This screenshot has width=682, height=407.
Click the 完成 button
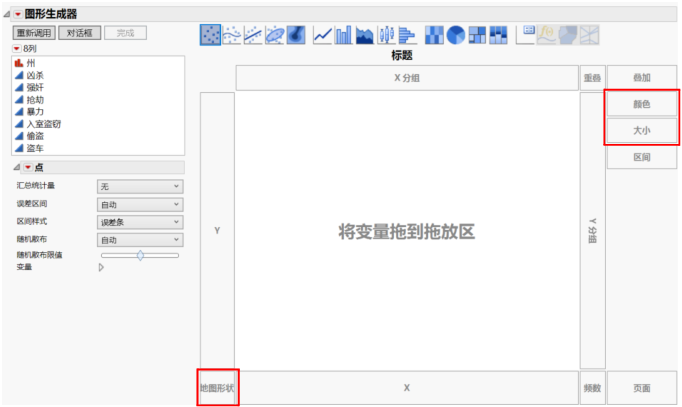coord(125,33)
